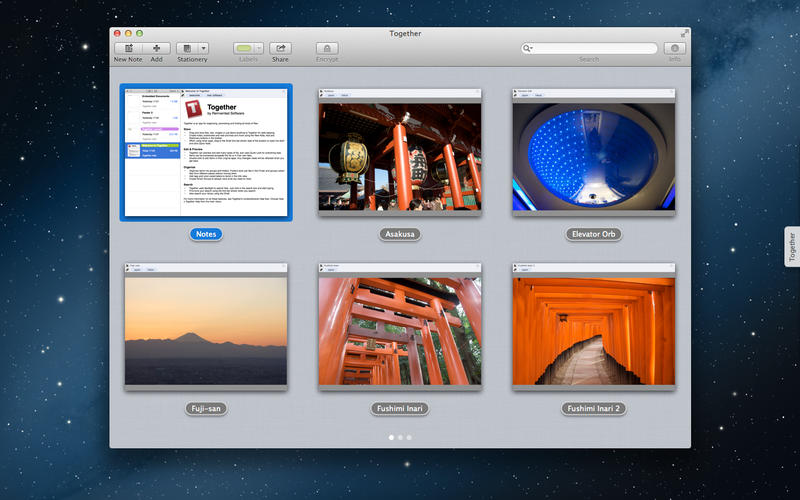
Task: Open the Stationery chooser icon
Action: [187, 48]
